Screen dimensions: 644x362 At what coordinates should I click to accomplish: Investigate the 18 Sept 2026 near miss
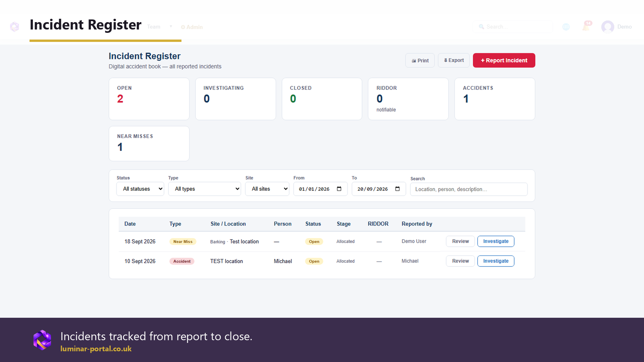496,241
